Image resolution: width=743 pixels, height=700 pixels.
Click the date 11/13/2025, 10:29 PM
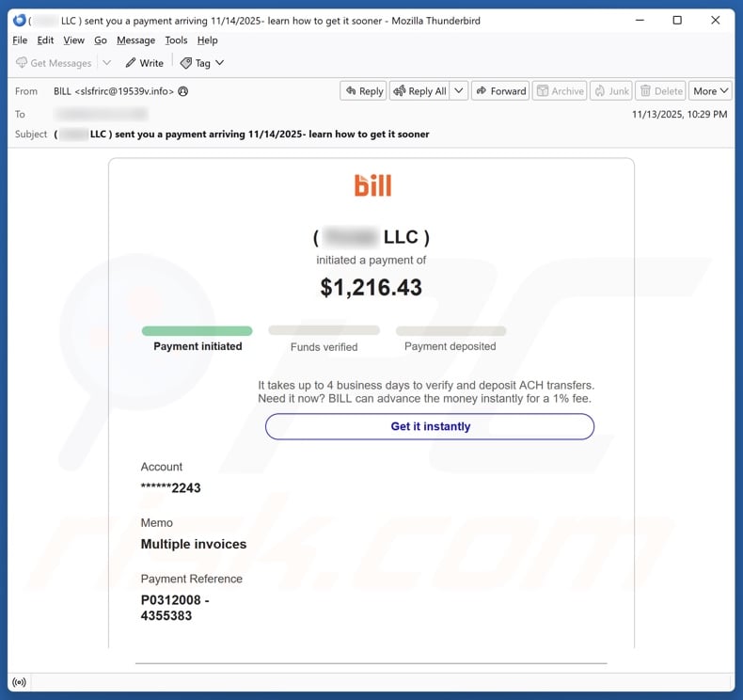(x=679, y=114)
